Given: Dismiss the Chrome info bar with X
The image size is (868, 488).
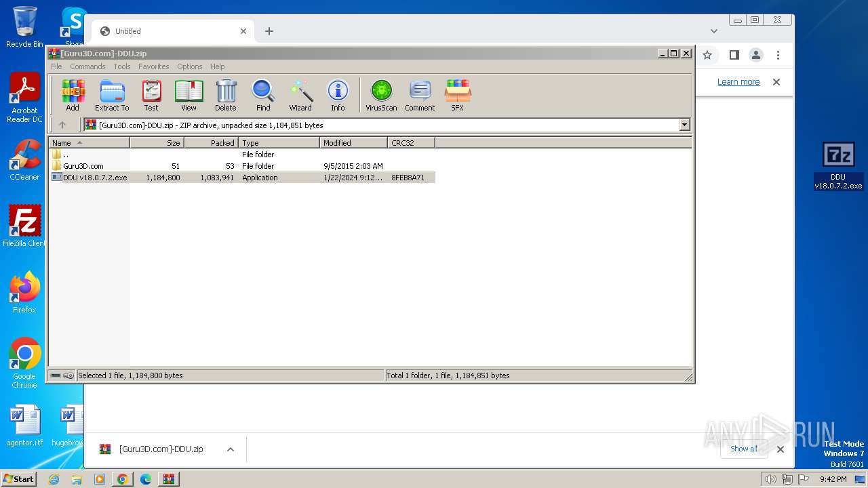Looking at the screenshot, I should point(776,82).
